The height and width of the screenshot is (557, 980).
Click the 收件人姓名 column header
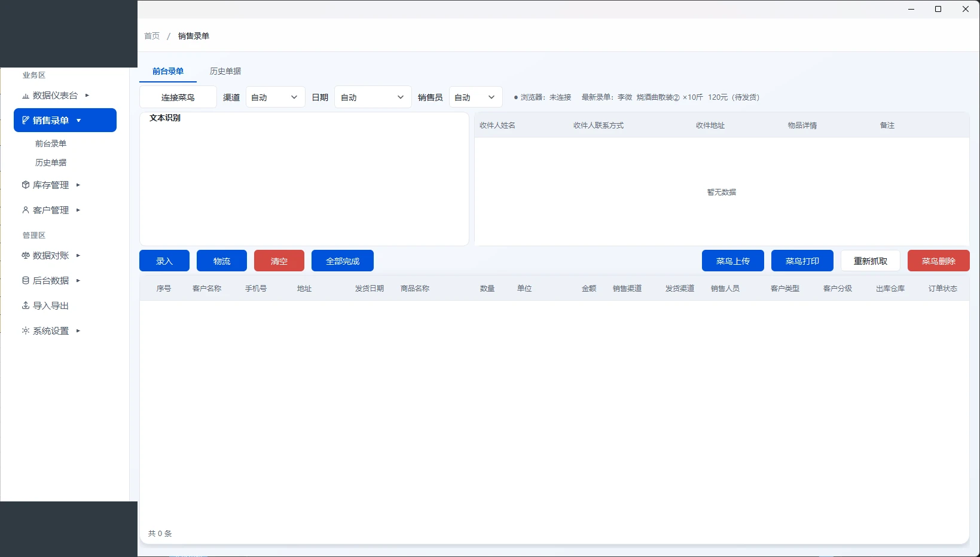coord(497,126)
